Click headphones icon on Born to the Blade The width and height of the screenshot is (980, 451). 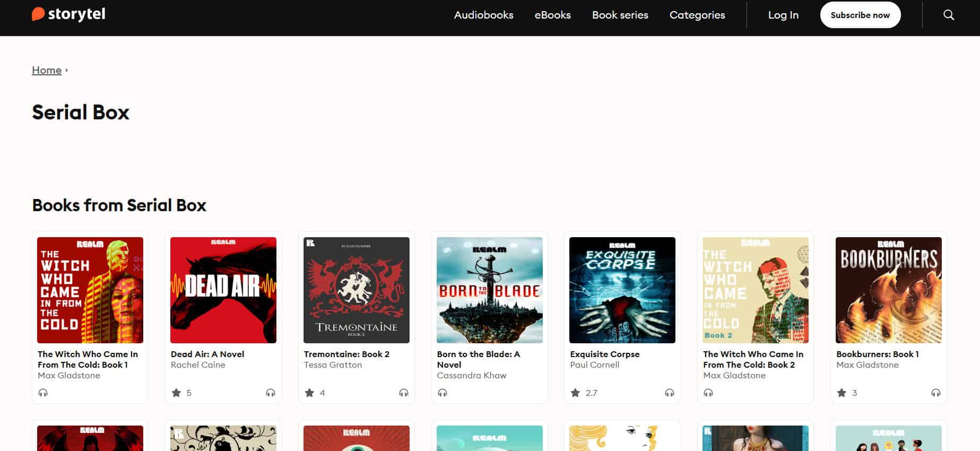point(443,393)
